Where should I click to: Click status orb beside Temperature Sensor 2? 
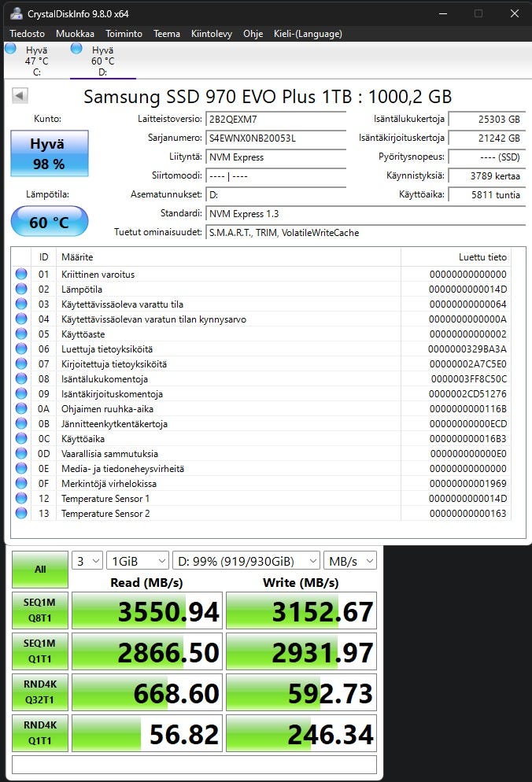[x=21, y=513]
